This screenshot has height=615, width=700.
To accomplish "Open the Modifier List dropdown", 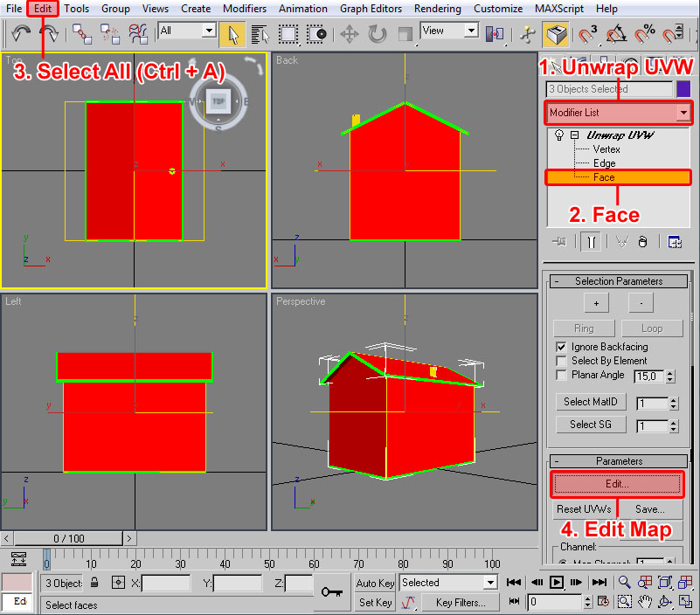I will [683, 113].
